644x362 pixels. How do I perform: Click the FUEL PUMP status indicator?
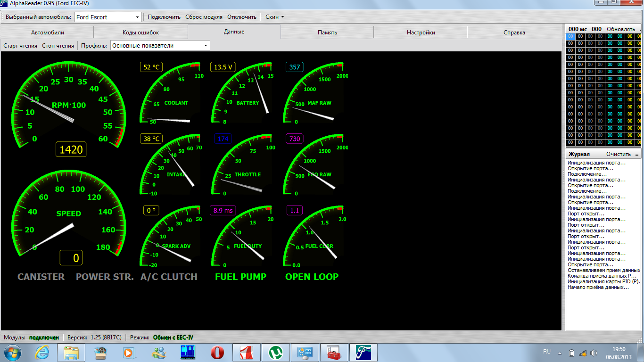coord(240,277)
